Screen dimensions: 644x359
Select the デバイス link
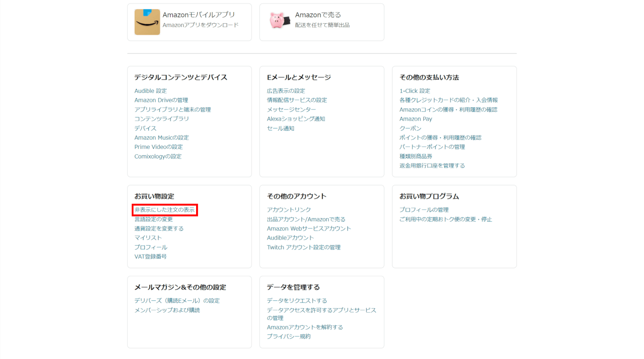145,128
